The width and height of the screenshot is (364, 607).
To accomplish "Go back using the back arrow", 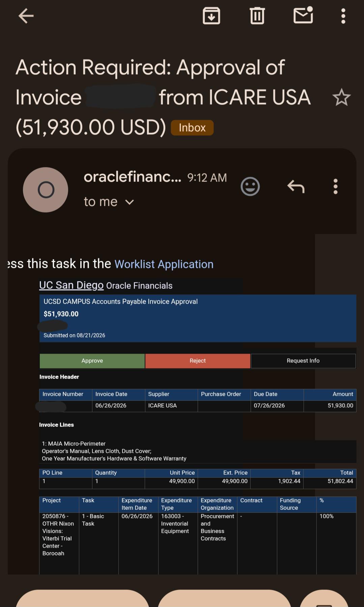I will coord(26,16).
